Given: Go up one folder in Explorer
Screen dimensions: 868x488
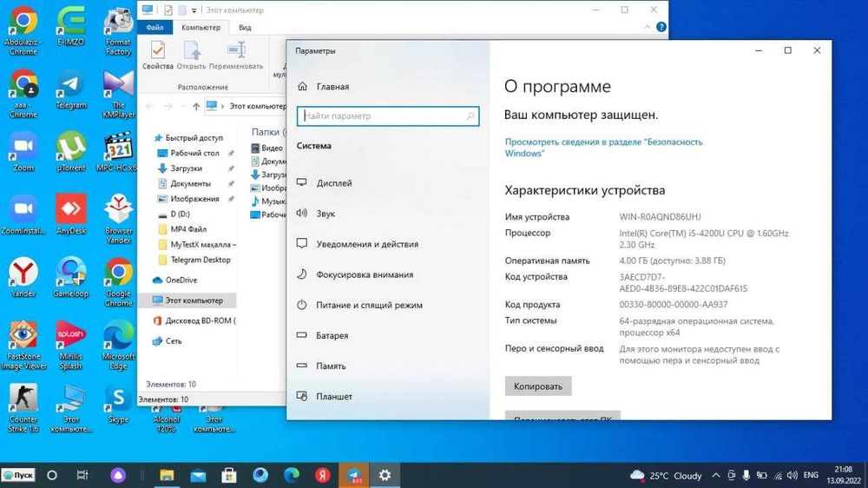Looking at the screenshot, I should click(x=196, y=106).
